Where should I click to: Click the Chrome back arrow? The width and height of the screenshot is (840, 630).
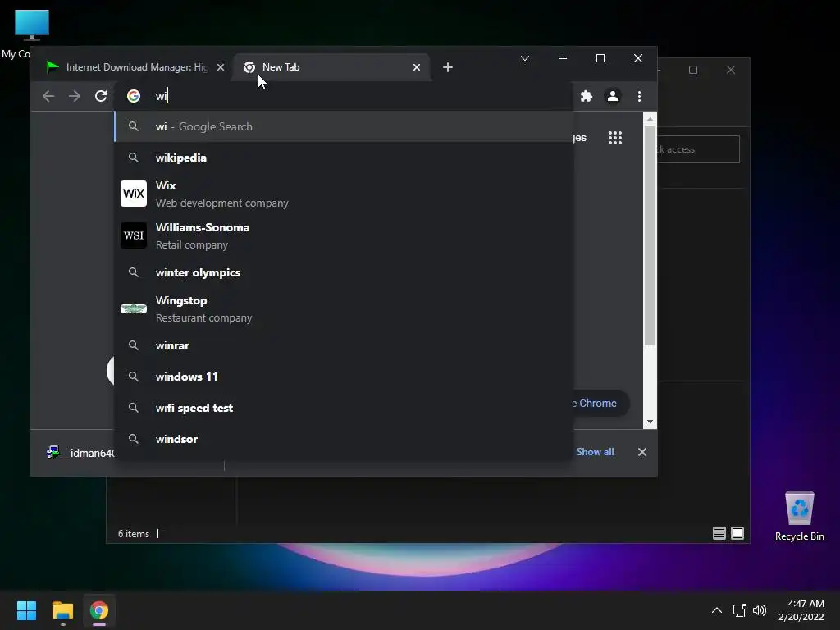pos(48,96)
